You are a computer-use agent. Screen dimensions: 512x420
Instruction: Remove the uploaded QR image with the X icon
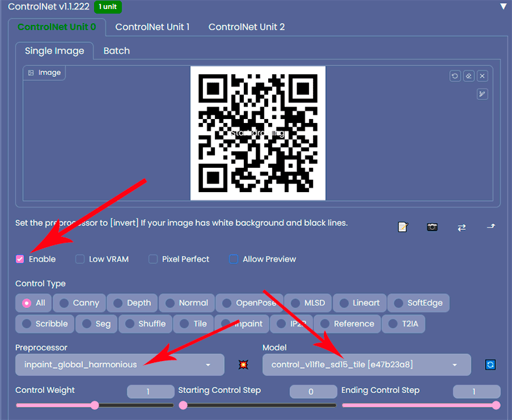(x=483, y=76)
